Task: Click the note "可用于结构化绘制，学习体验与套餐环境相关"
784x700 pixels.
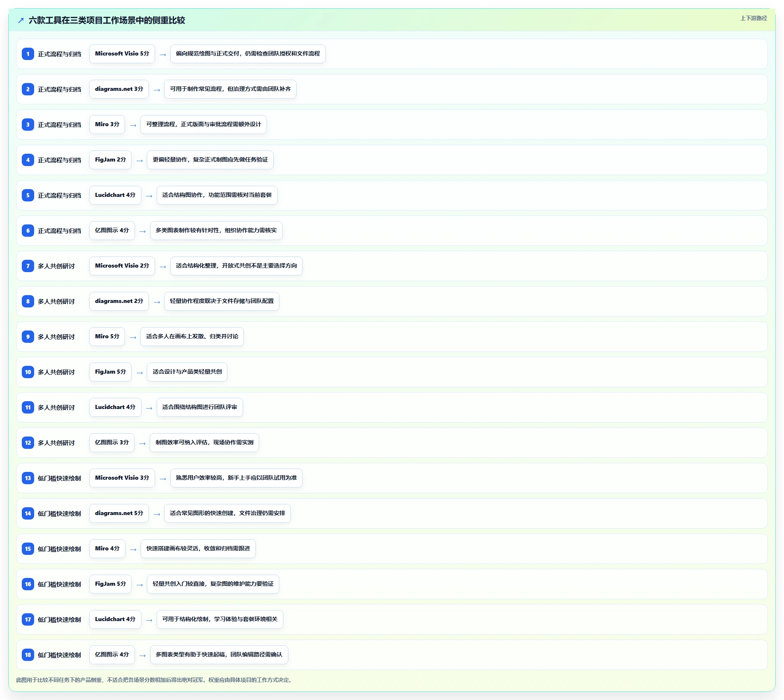Action: pyautogui.click(x=220, y=619)
